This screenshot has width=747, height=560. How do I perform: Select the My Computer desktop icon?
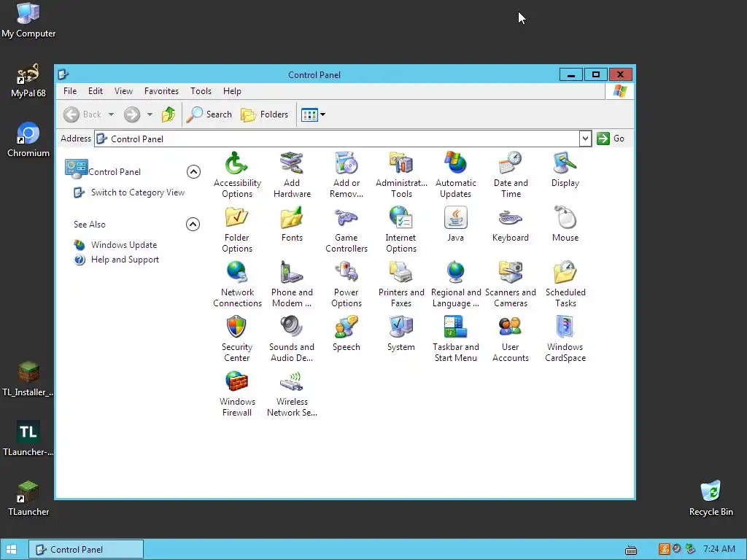[28, 20]
